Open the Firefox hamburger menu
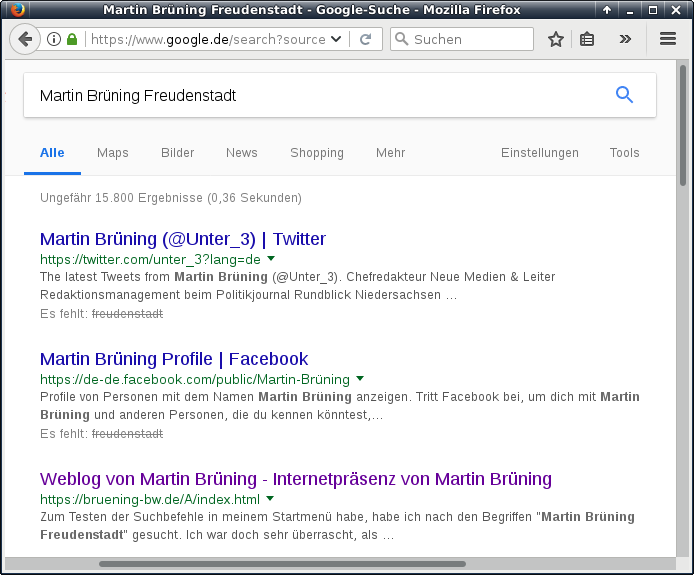This screenshot has width=694, height=575. pyautogui.click(x=668, y=39)
